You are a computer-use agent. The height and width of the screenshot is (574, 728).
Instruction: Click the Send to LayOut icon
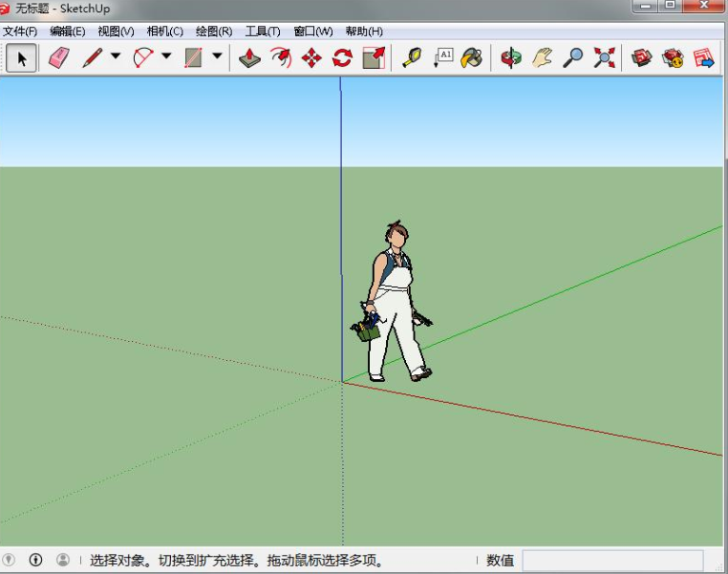(703, 58)
